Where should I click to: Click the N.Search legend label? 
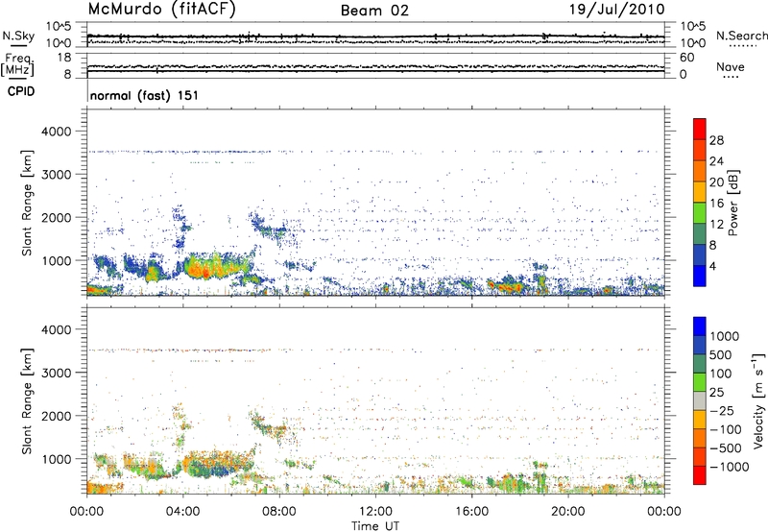[x=741, y=36]
